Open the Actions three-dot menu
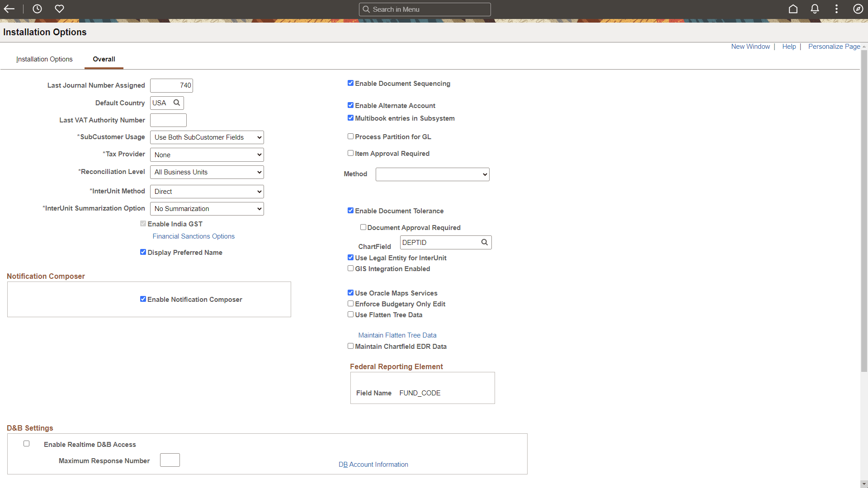 tap(836, 9)
